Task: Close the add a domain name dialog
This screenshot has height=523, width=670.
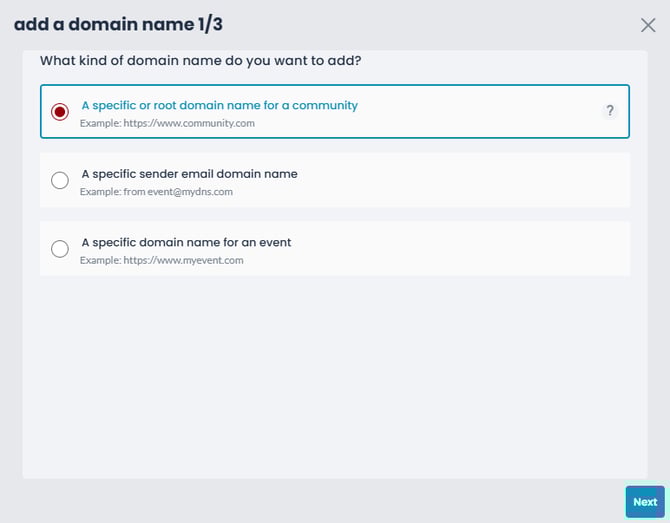Action: (648, 25)
